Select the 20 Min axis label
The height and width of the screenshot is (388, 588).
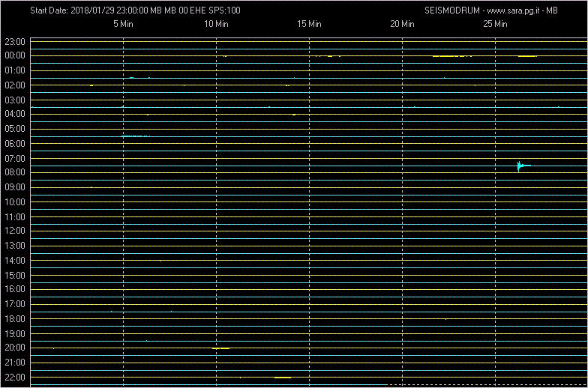(402, 24)
